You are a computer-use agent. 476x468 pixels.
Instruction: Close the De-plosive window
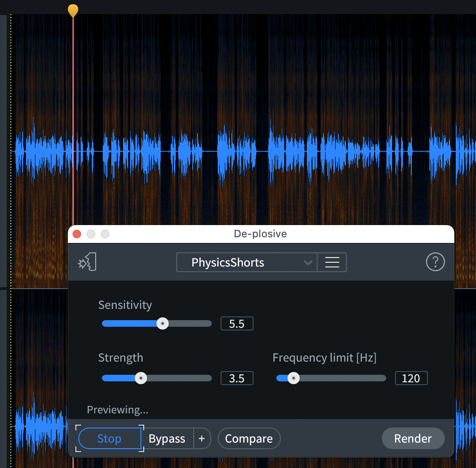pos(77,234)
